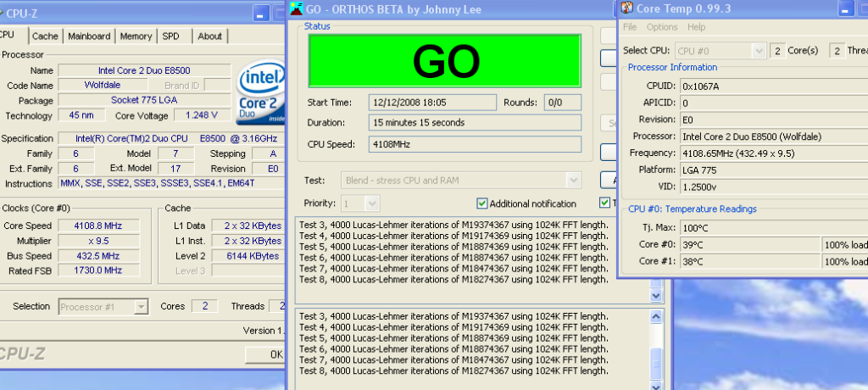Open the Test type dropdown in Orthos
Viewport: 868px width, 390px height.
click(x=573, y=180)
